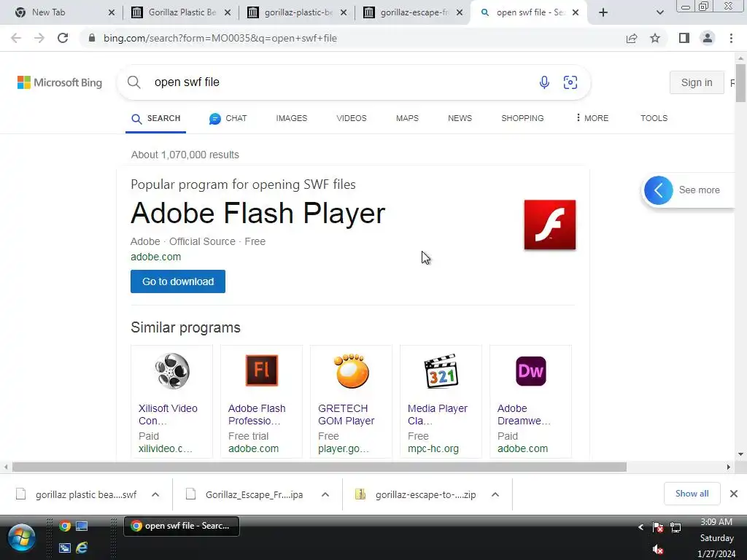Image resolution: width=747 pixels, height=560 pixels.
Task: Click the taskbar clock showing 3:09 AM
Action: coord(716,522)
